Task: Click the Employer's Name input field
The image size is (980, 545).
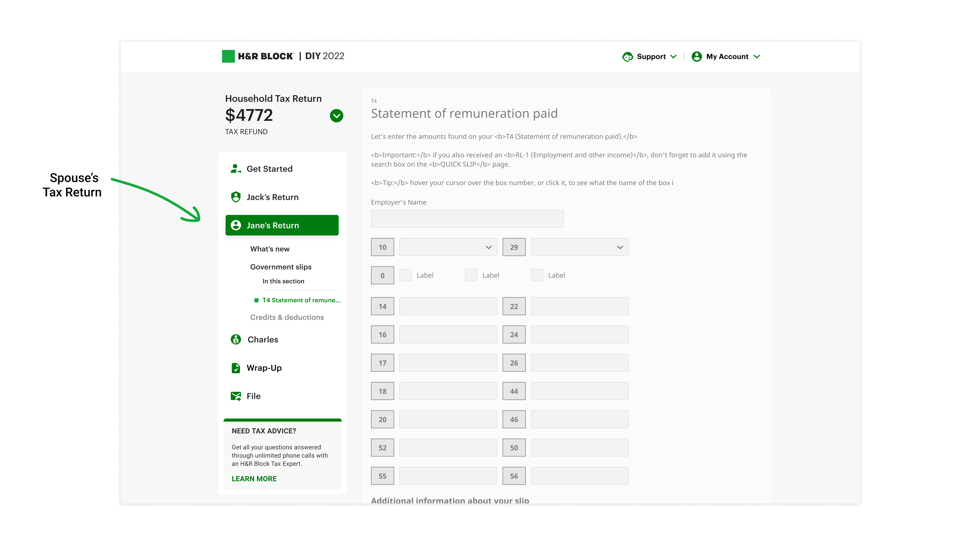Action: 467,219
